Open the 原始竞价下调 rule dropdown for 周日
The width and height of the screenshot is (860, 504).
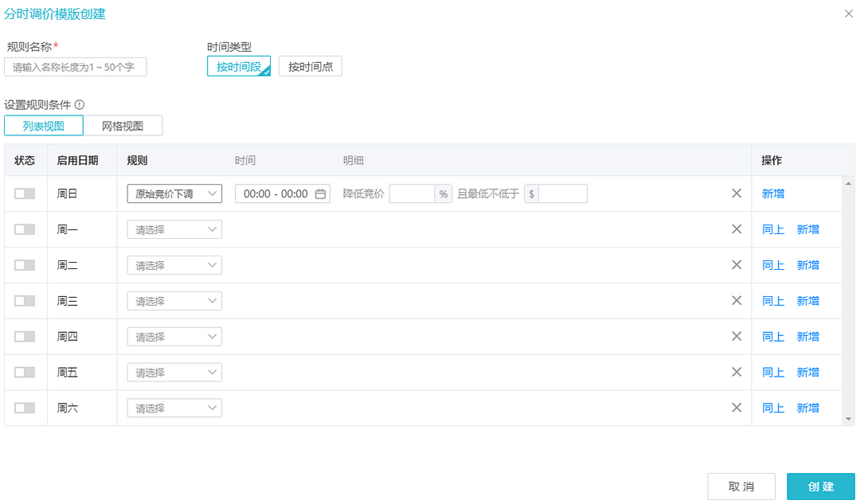pos(174,193)
